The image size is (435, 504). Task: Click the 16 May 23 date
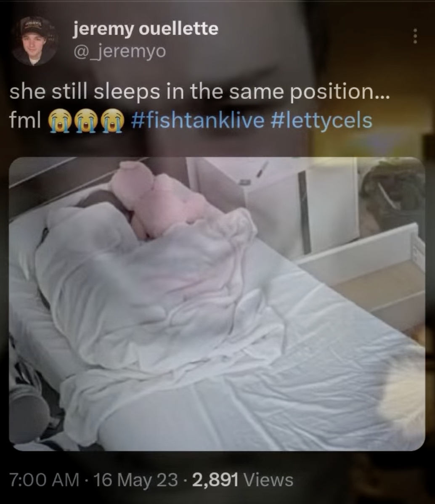coord(135,480)
